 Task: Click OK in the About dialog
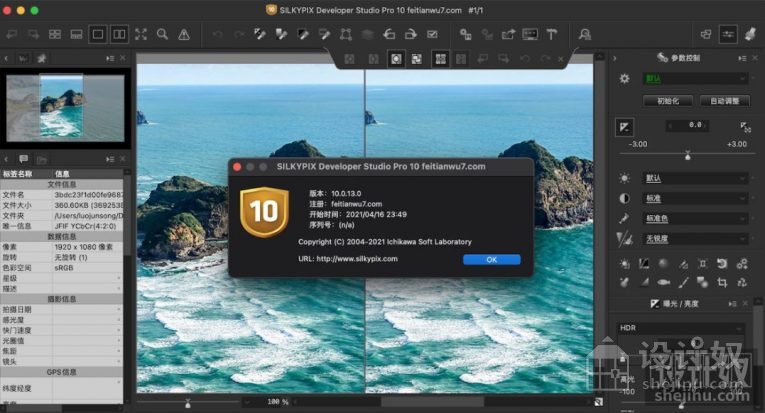(x=492, y=259)
